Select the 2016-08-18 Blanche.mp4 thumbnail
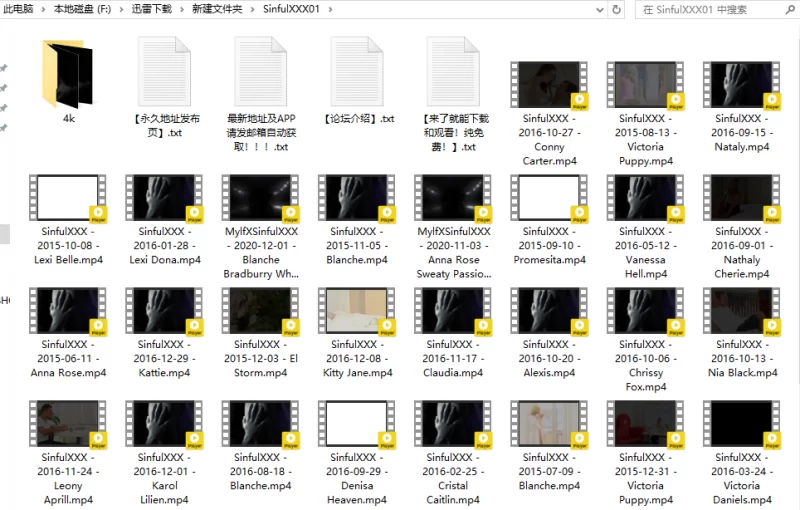 click(261, 424)
